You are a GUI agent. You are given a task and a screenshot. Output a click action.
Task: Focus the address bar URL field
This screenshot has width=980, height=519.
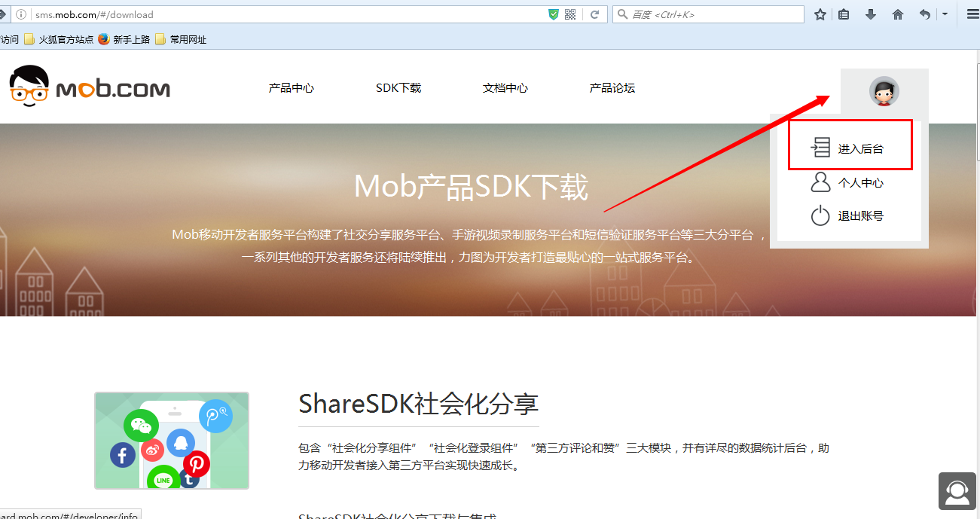point(286,14)
